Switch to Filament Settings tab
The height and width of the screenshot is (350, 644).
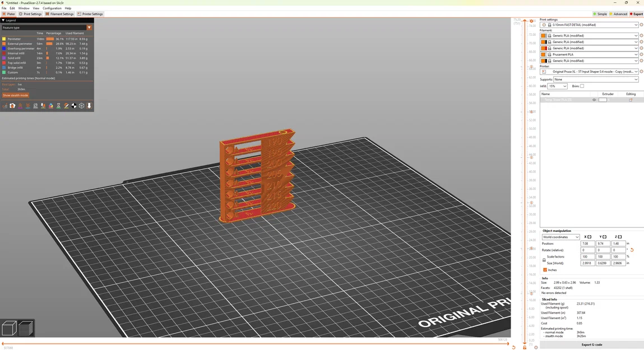59,14
